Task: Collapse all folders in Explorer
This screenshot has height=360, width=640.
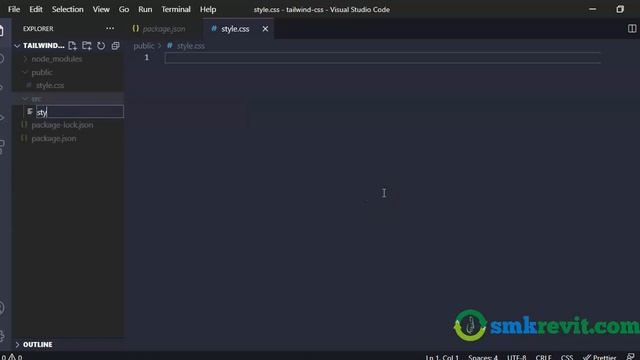Action: click(116, 46)
